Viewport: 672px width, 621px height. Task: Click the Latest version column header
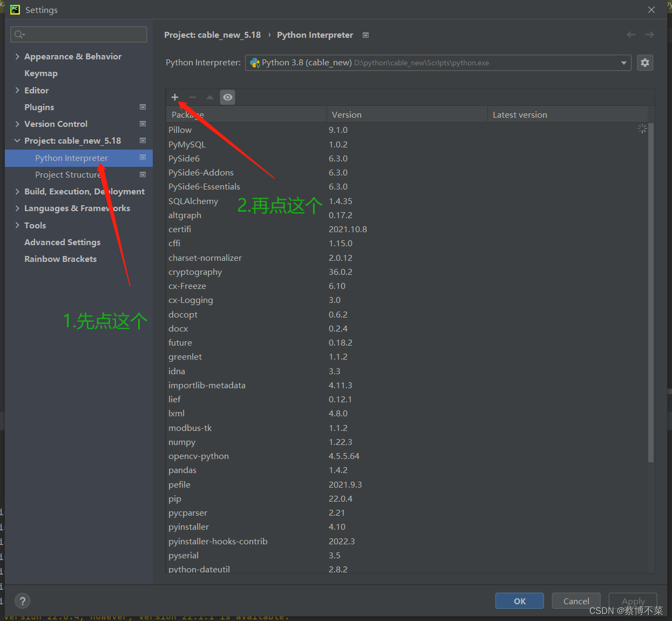pyautogui.click(x=568, y=114)
